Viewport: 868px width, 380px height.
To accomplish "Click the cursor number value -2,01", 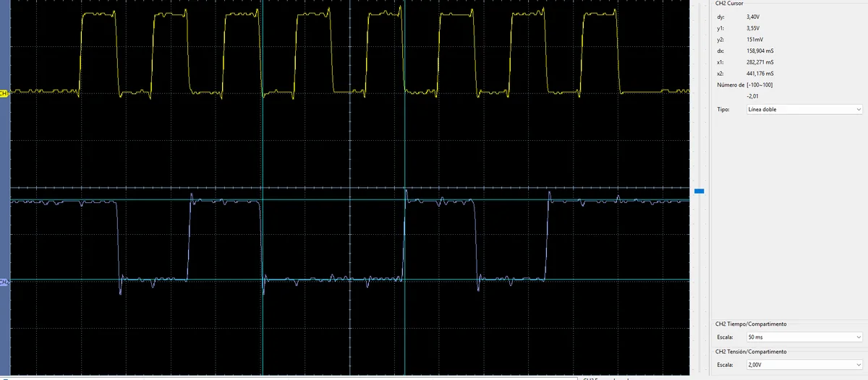I will click(x=752, y=96).
